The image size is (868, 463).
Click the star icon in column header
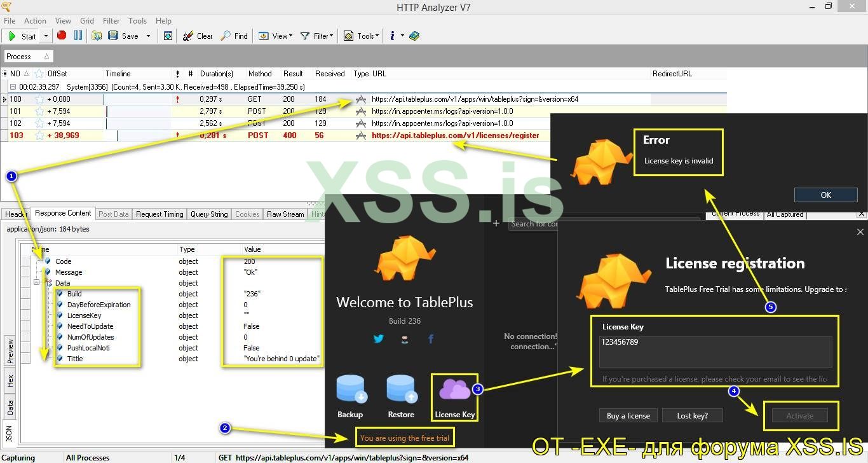coord(39,74)
